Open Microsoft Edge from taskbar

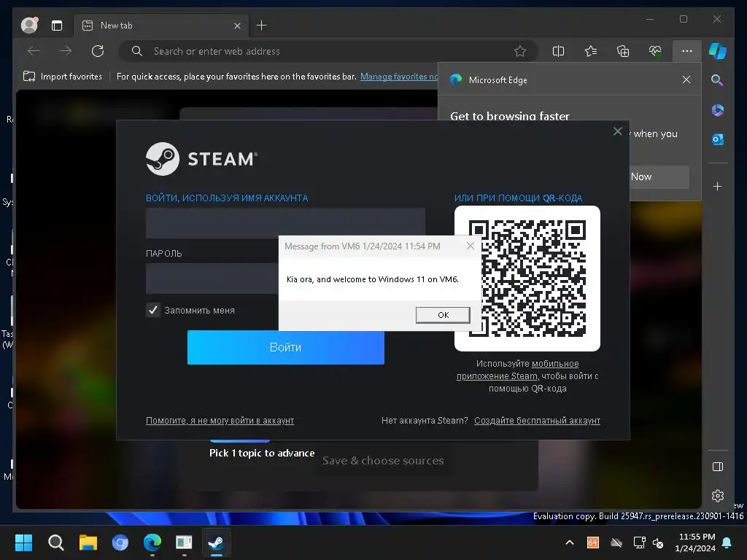pyautogui.click(x=152, y=542)
